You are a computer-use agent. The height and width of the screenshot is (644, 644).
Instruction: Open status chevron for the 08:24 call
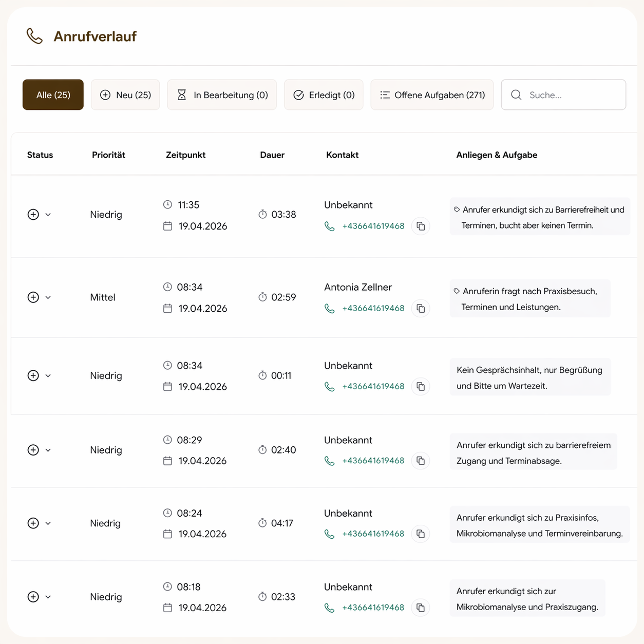(x=48, y=523)
